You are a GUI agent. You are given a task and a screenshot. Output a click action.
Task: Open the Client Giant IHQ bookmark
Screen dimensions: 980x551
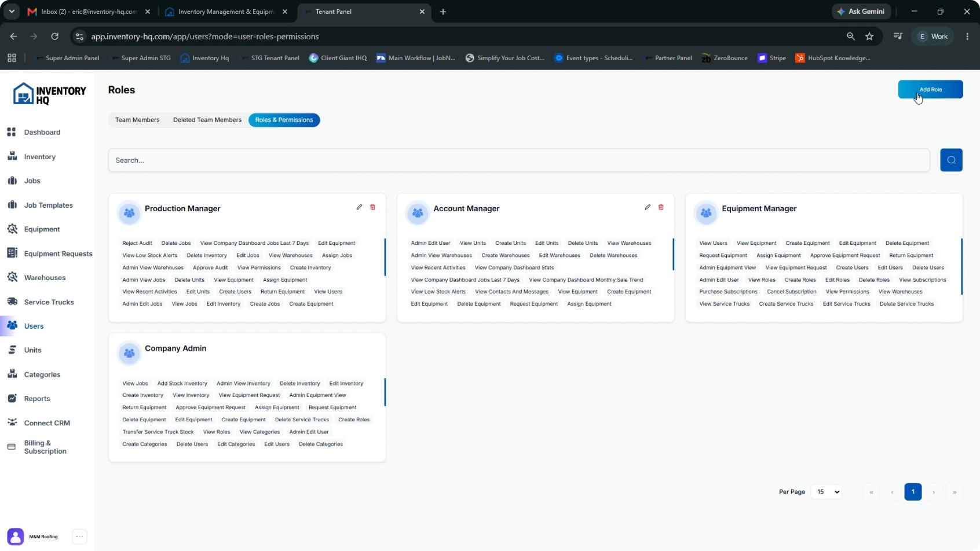point(338,58)
